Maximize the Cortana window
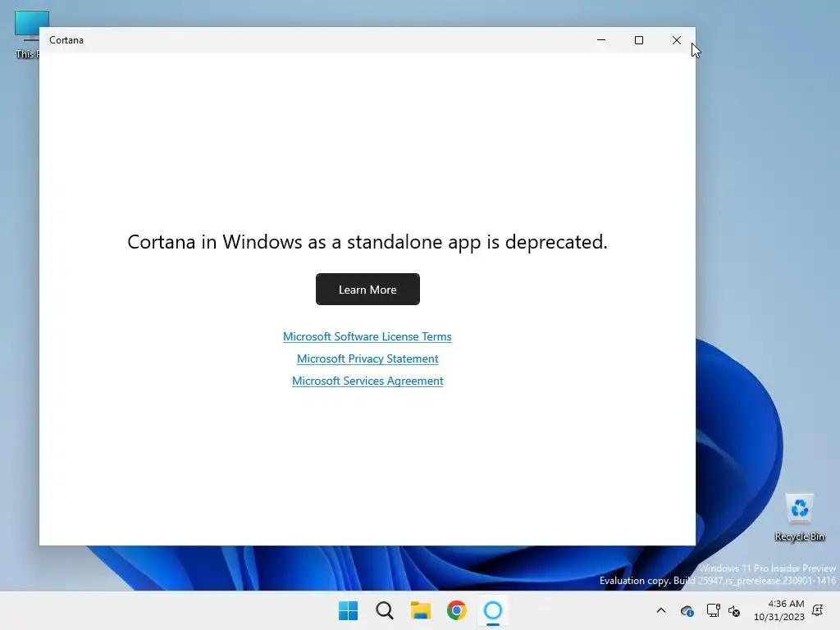Image resolution: width=840 pixels, height=630 pixels. coord(638,40)
